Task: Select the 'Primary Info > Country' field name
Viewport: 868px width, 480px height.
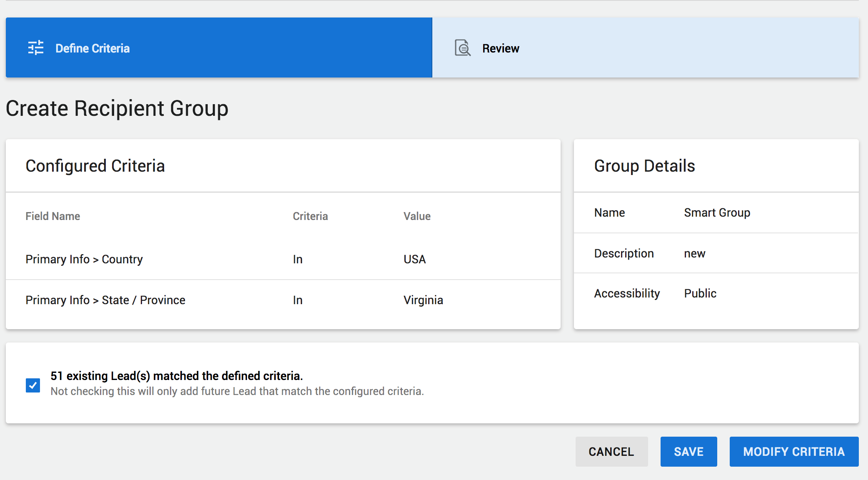Action: (84, 259)
